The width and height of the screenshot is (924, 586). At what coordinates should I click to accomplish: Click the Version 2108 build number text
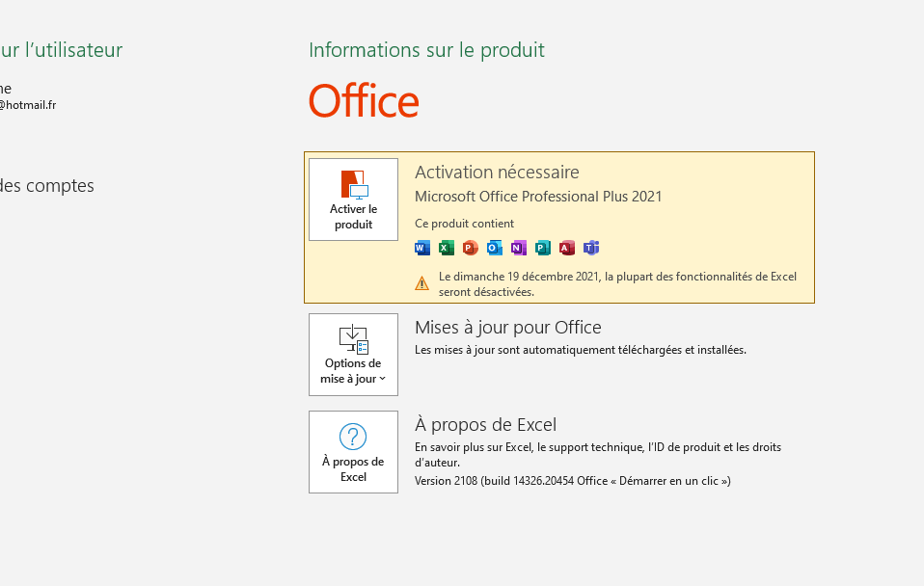[x=573, y=481]
